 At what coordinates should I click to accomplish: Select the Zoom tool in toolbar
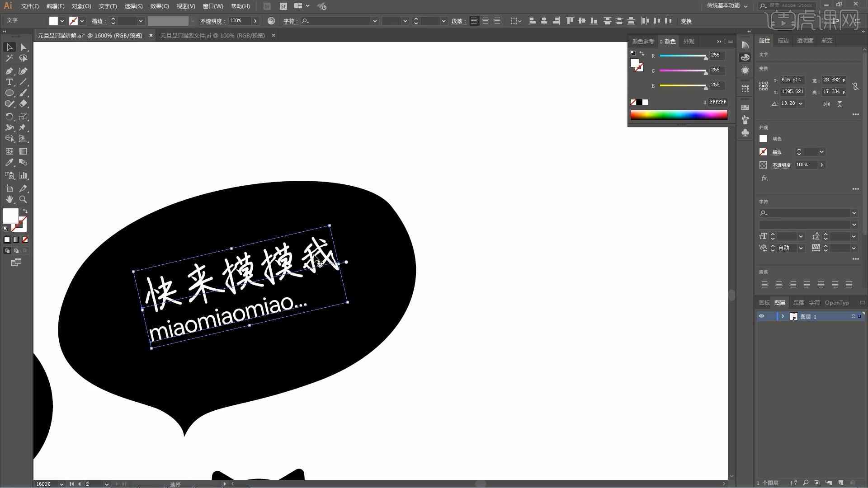pyautogui.click(x=23, y=199)
